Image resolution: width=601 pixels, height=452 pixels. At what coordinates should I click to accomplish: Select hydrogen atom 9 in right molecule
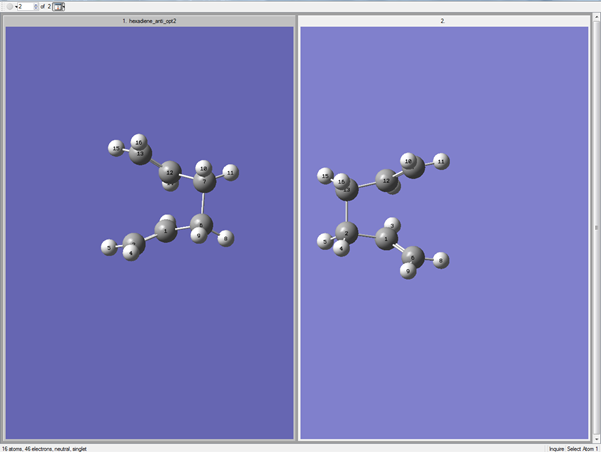click(408, 271)
